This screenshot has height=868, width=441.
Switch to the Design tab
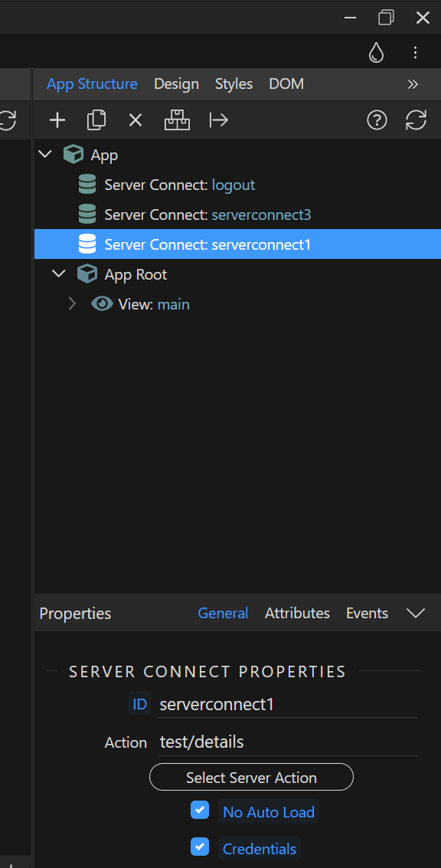(x=176, y=84)
